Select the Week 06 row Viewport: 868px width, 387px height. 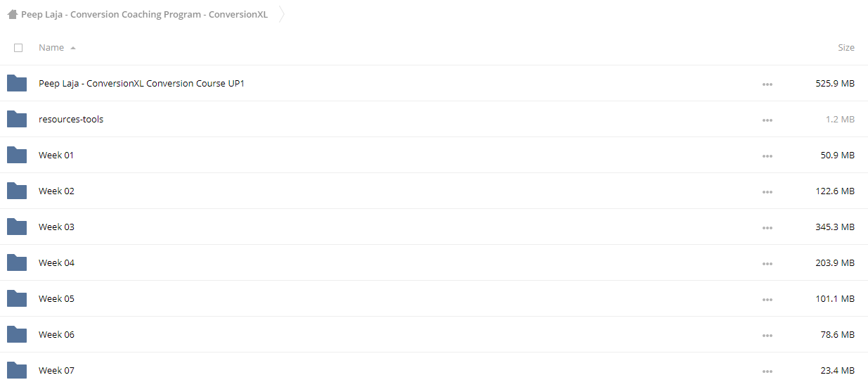point(434,334)
